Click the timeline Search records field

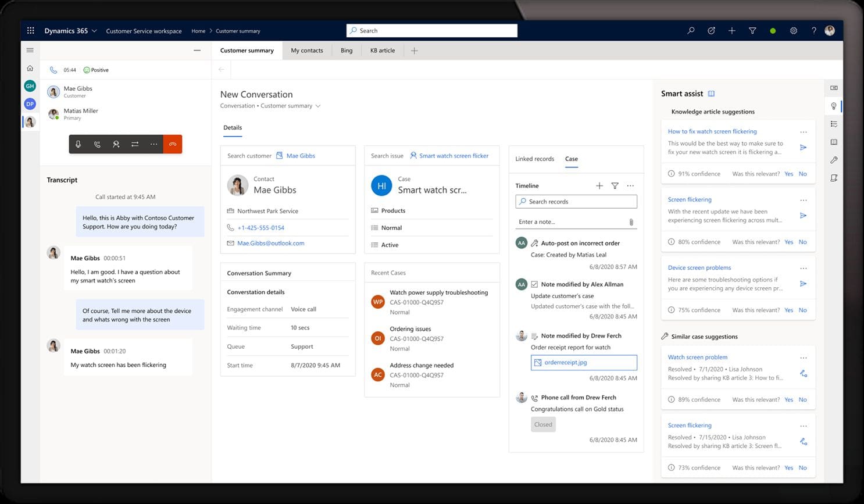[576, 202]
